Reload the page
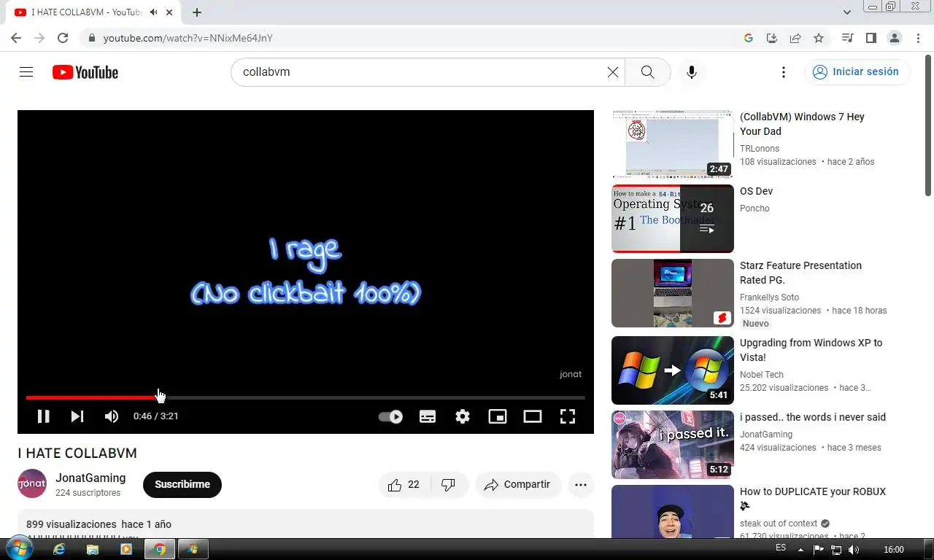The width and height of the screenshot is (934, 560). tap(63, 38)
